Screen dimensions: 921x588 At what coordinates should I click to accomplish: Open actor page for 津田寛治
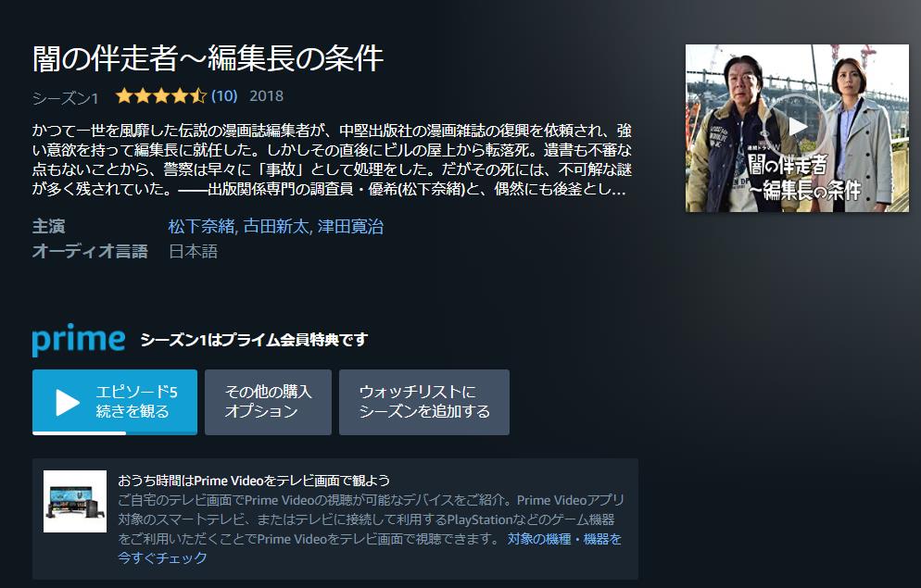pyautogui.click(x=350, y=227)
